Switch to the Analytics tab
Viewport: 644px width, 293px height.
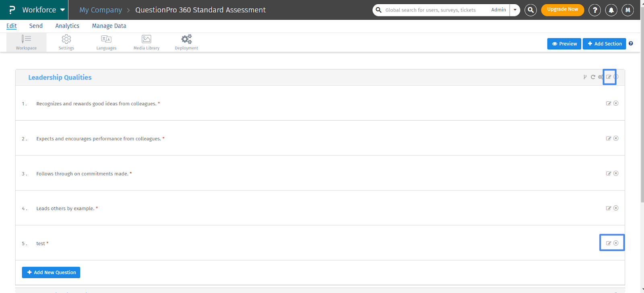pyautogui.click(x=67, y=26)
